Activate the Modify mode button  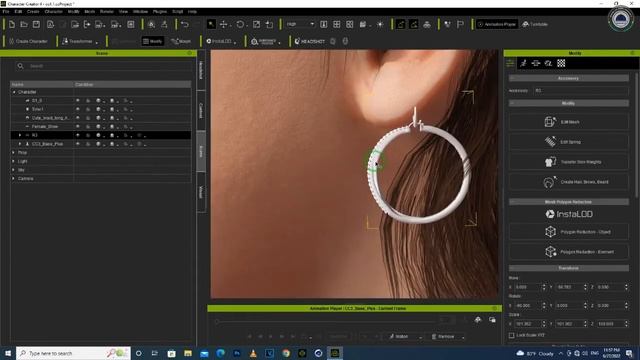click(x=153, y=41)
